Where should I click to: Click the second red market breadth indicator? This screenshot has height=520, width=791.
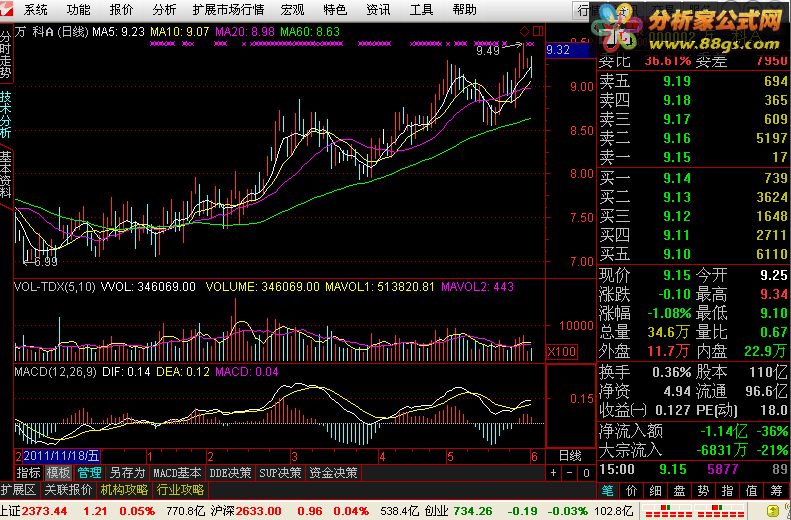[722, 510]
